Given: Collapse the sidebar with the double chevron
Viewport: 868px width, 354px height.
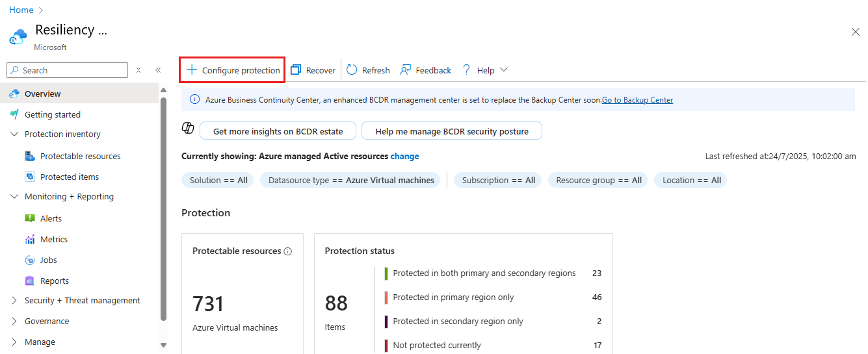Looking at the screenshot, I should click(x=158, y=70).
